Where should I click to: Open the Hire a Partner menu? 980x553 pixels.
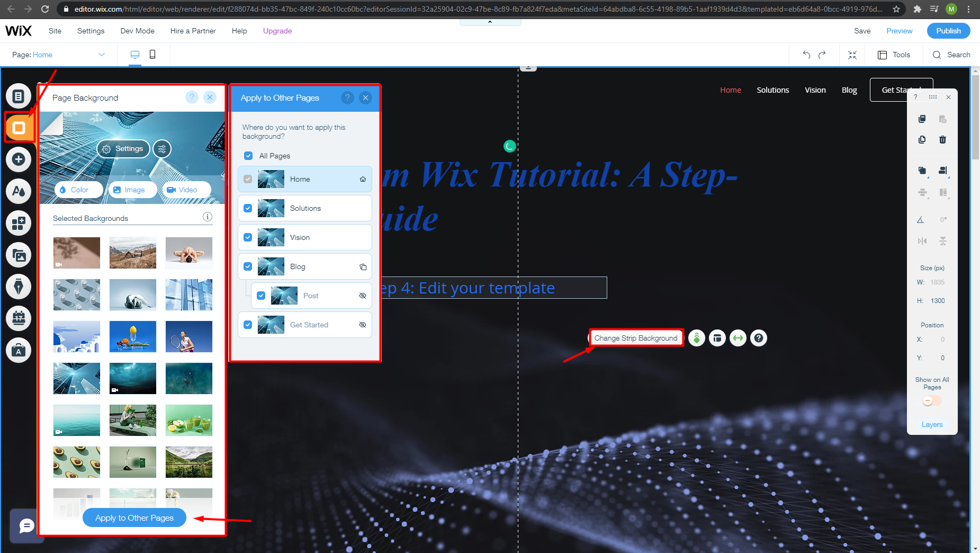193,31
